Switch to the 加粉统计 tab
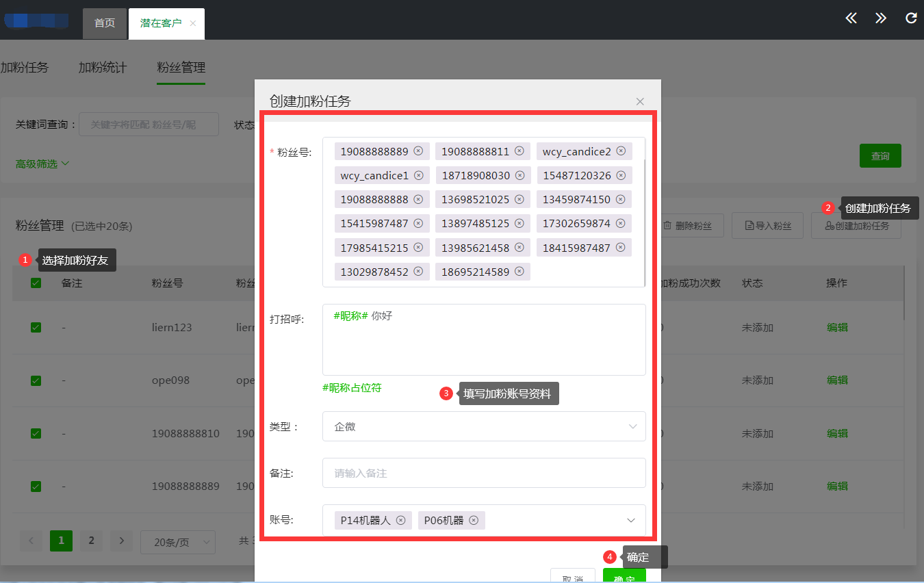Viewport: 924px width, 583px height. pyautogui.click(x=103, y=68)
